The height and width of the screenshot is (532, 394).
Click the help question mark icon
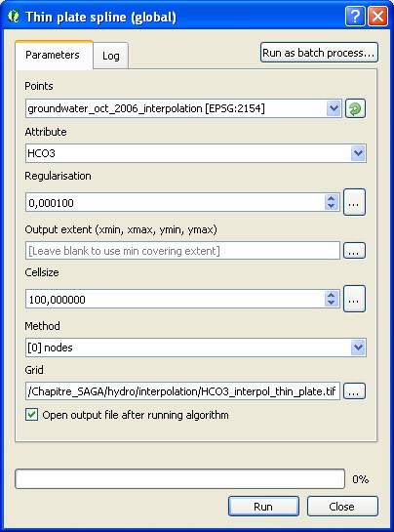(x=355, y=16)
